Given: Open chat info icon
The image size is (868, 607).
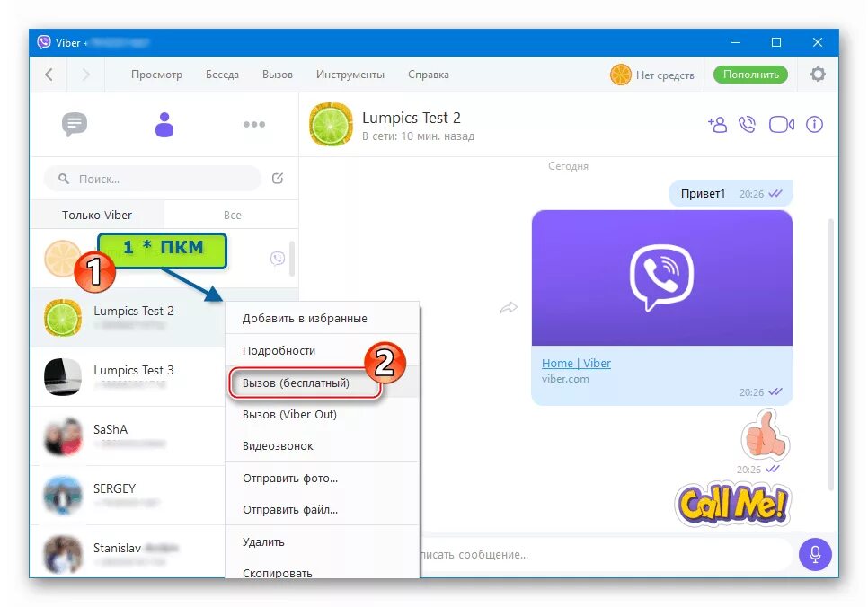Looking at the screenshot, I should 814,125.
